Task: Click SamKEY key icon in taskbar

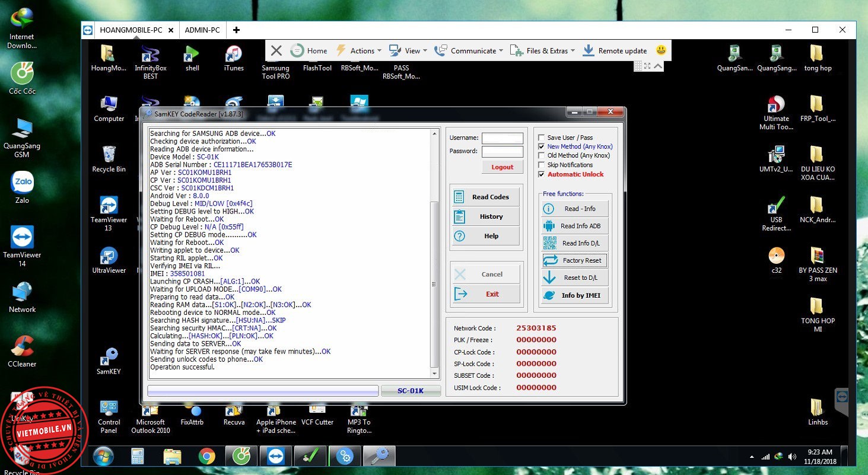Action: [379, 456]
